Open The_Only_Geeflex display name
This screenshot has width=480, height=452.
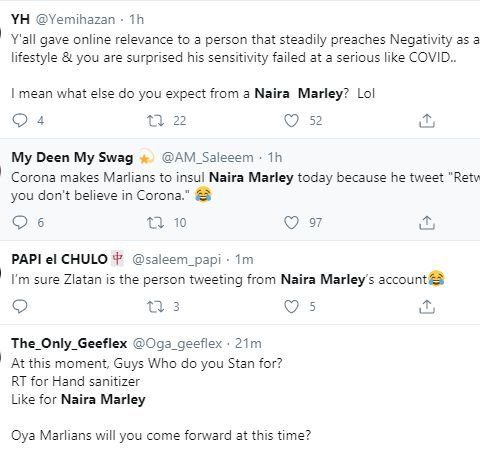pos(69,343)
